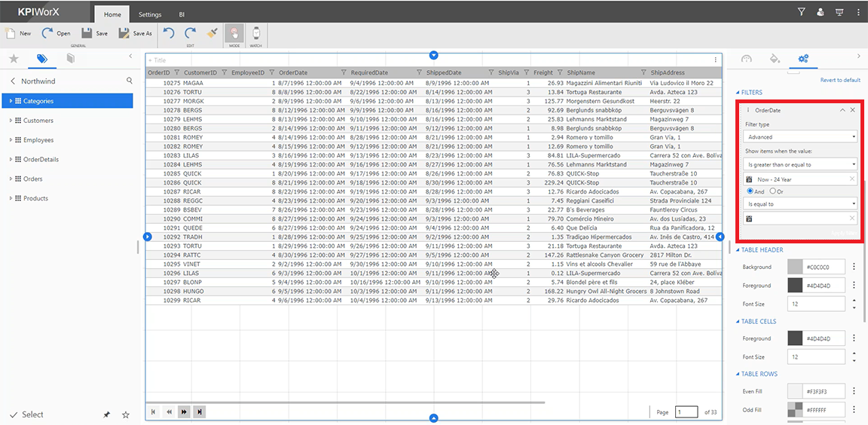
Task: Jump to the last table page
Action: (x=200, y=411)
